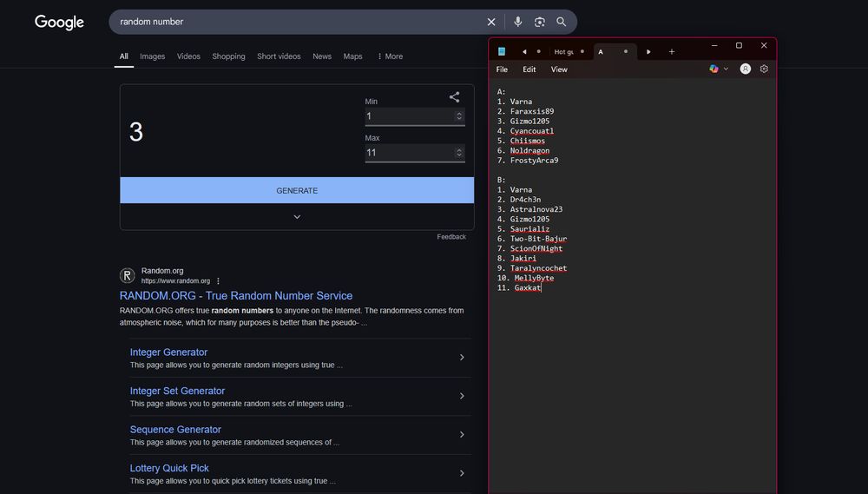Open Notepad account profile icon
Viewport: 868px width, 494px height.
tap(745, 69)
